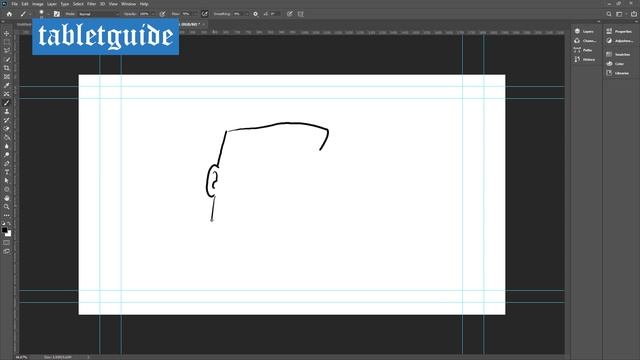Select the Gradient tool
The width and height of the screenshot is (640, 360).
pos(7,137)
